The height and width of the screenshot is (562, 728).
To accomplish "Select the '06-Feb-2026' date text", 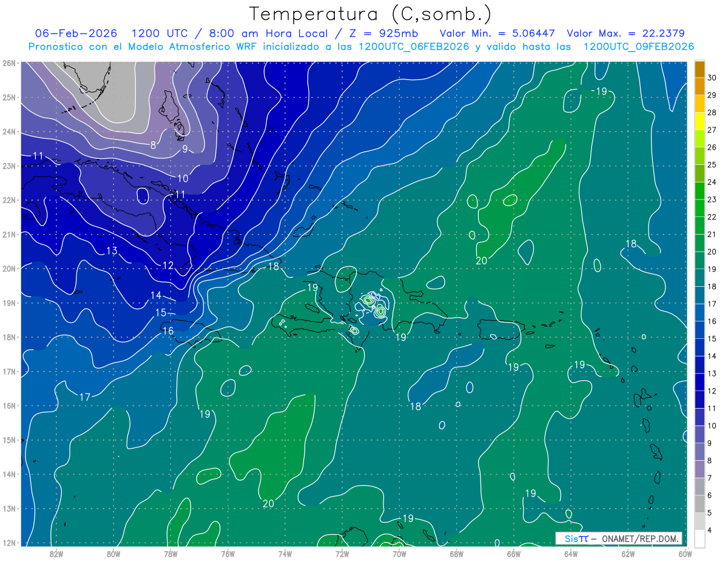I will coord(76,33).
